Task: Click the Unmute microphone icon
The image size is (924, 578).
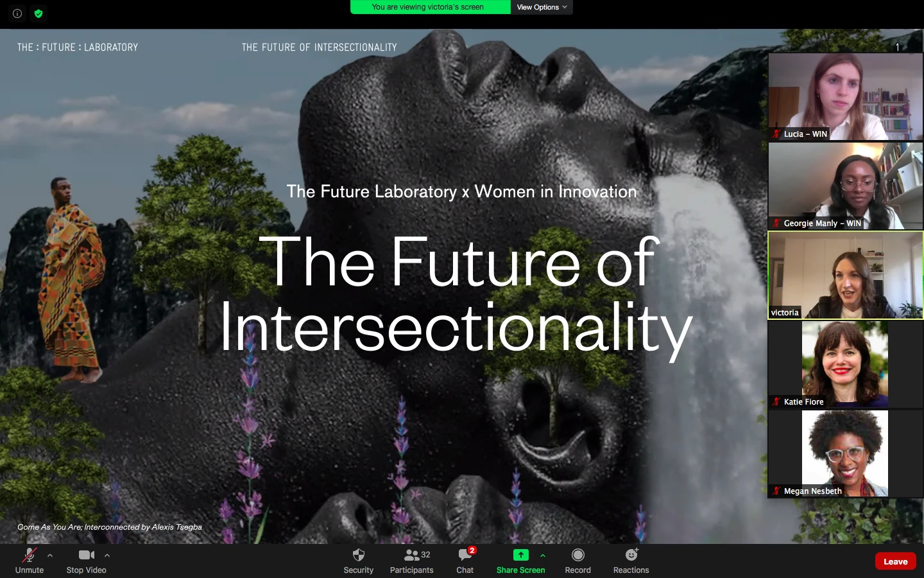Action: coord(30,554)
